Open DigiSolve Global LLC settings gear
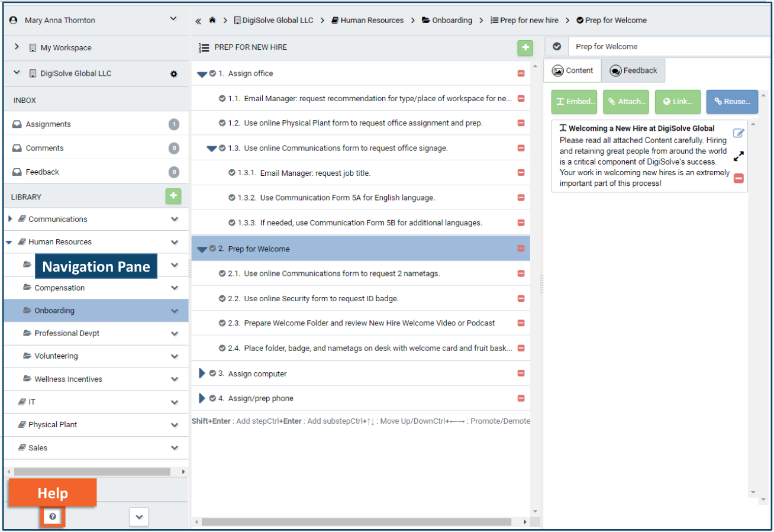This screenshot has height=532, width=774. pos(173,74)
